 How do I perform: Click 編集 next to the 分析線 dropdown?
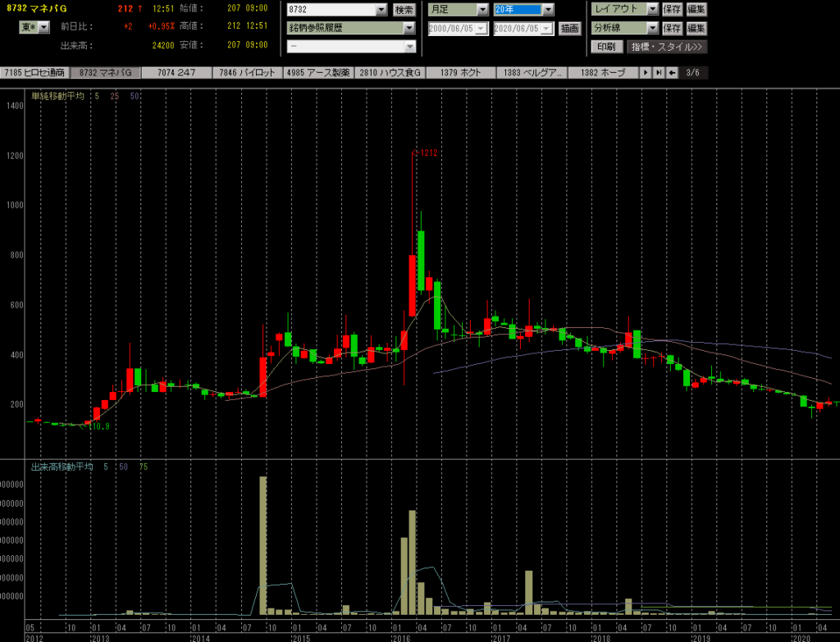click(x=696, y=28)
